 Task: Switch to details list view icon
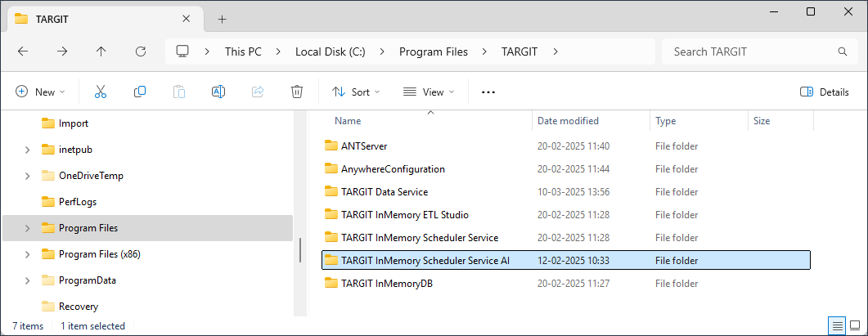838,325
